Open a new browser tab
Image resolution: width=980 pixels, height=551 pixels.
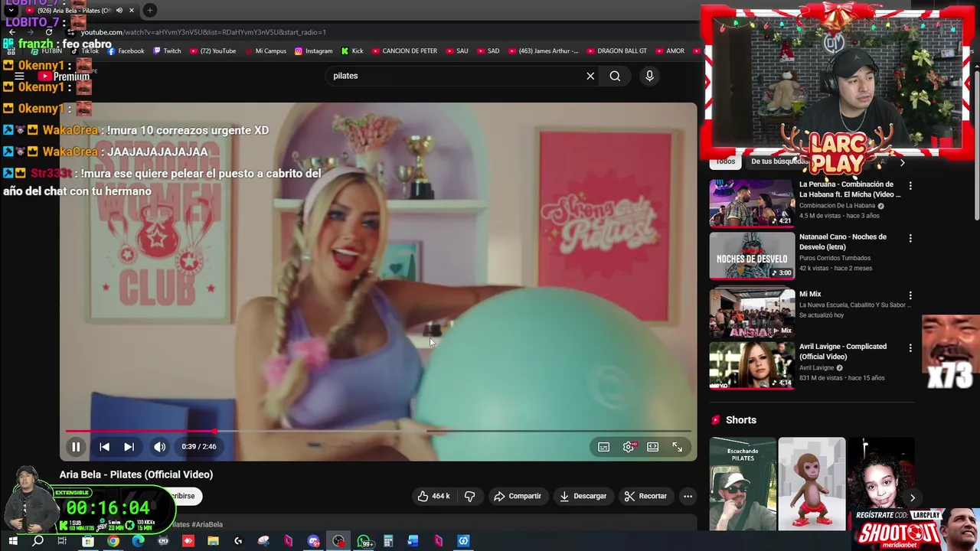pyautogui.click(x=150, y=11)
